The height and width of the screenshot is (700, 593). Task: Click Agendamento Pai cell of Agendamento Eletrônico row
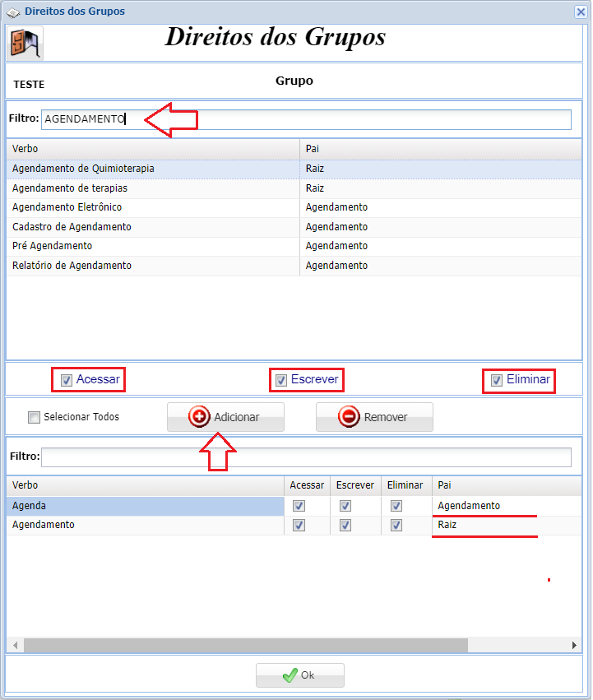pyautogui.click(x=441, y=207)
